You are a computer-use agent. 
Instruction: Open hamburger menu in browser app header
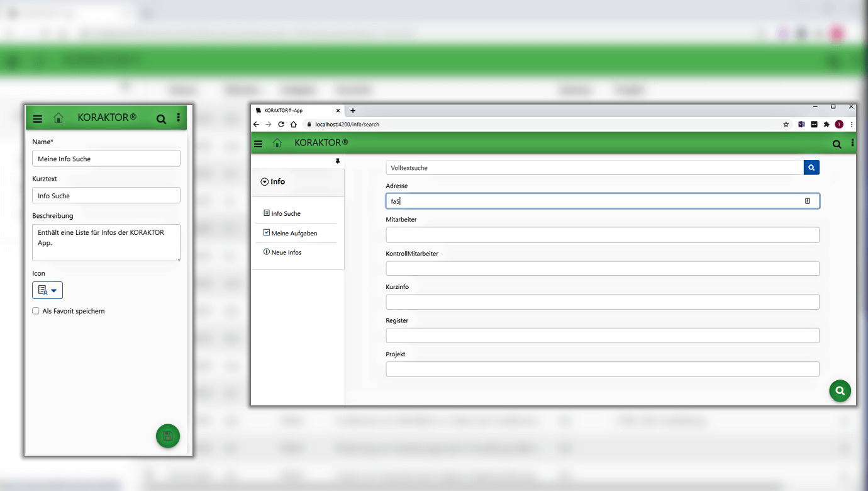pos(258,144)
